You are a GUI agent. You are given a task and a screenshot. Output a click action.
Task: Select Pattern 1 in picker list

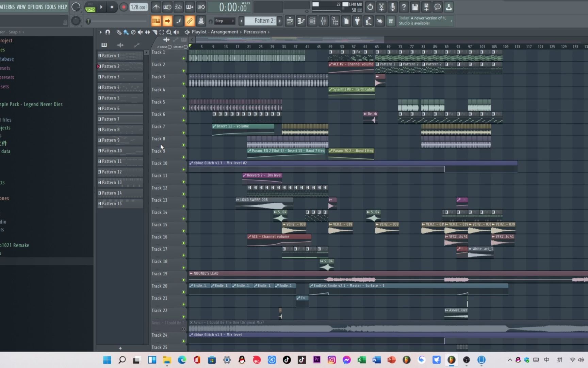120,56
